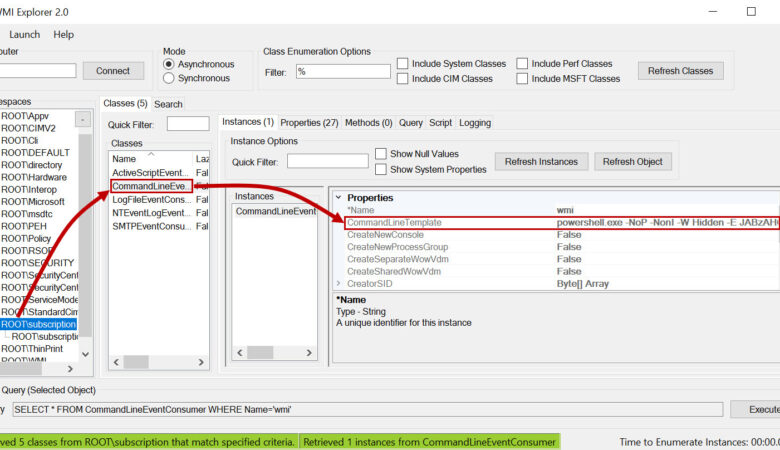The width and height of the screenshot is (780, 450).
Task: Click Instances list scroll left arrow
Action: [240, 353]
